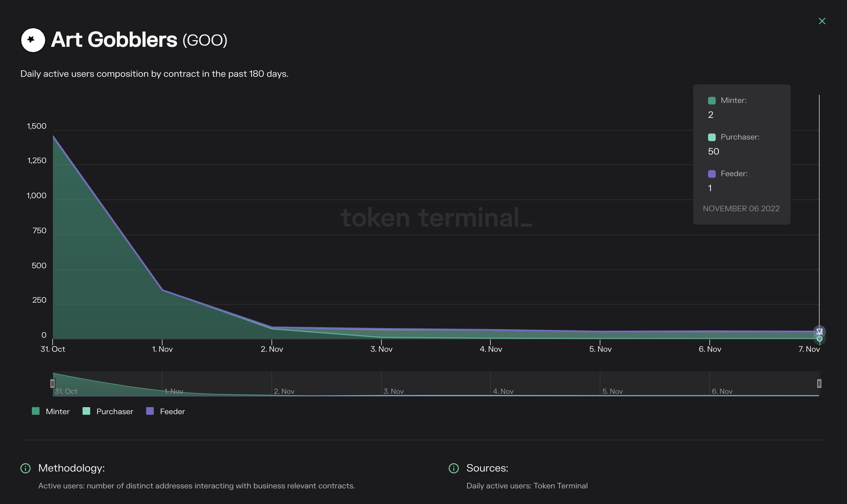Click the NOVEMBER 06 2022 tooltip date
Image resolution: width=847 pixels, height=504 pixels.
tap(741, 209)
